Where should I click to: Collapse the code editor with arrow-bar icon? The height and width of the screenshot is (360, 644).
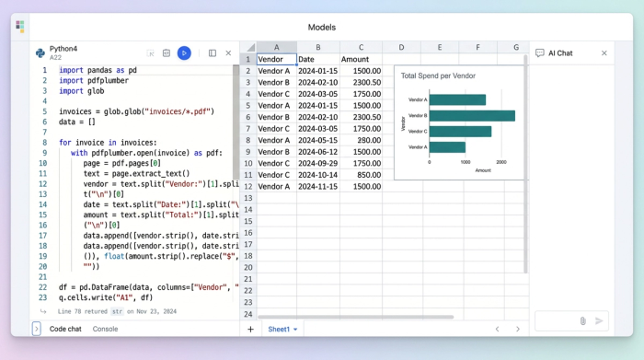pyautogui.click(x=150, y=53)
